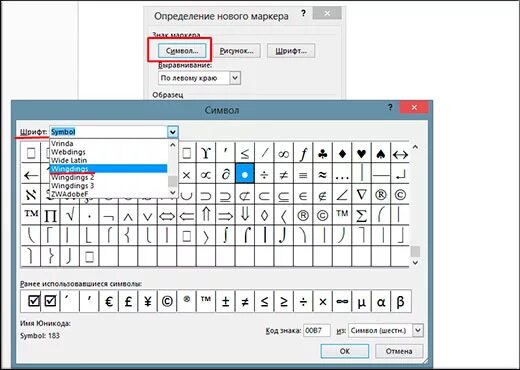Pick the double up arrow ⇑ symbol

click(206, 215)
